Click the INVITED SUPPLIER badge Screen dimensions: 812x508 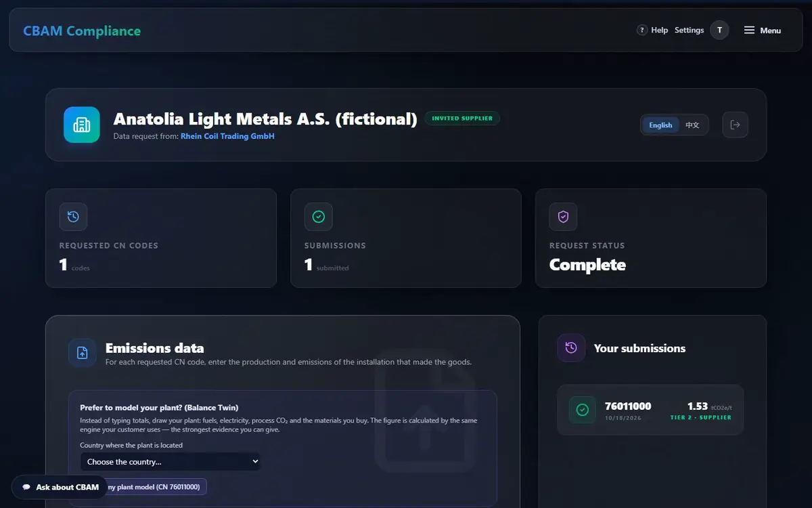click(x=462, y=119)
